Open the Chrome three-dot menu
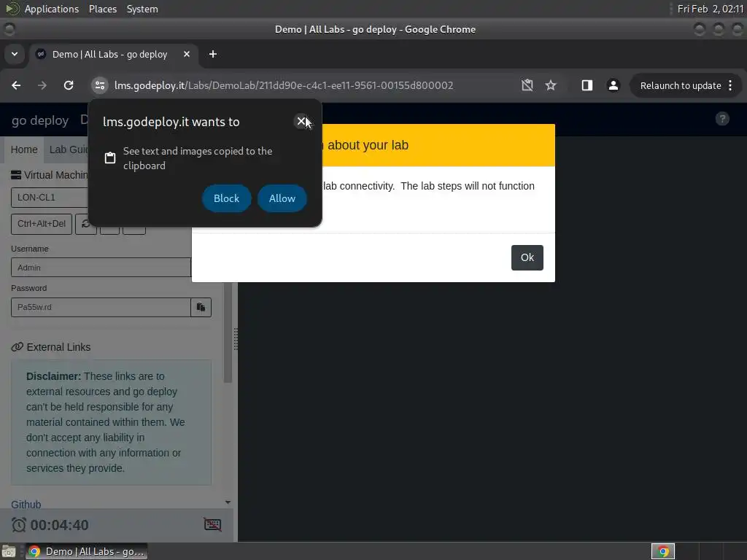This screenshot has width=747, height=560. tap(730, 86)
